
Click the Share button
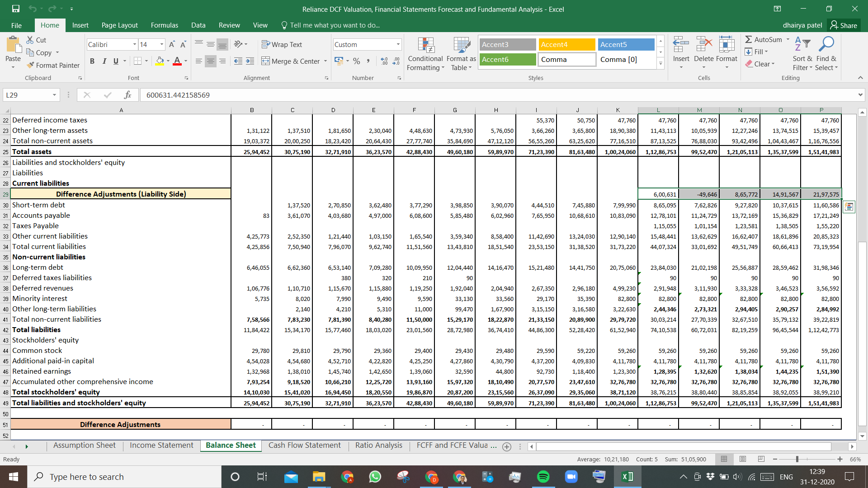click(844, 25)
